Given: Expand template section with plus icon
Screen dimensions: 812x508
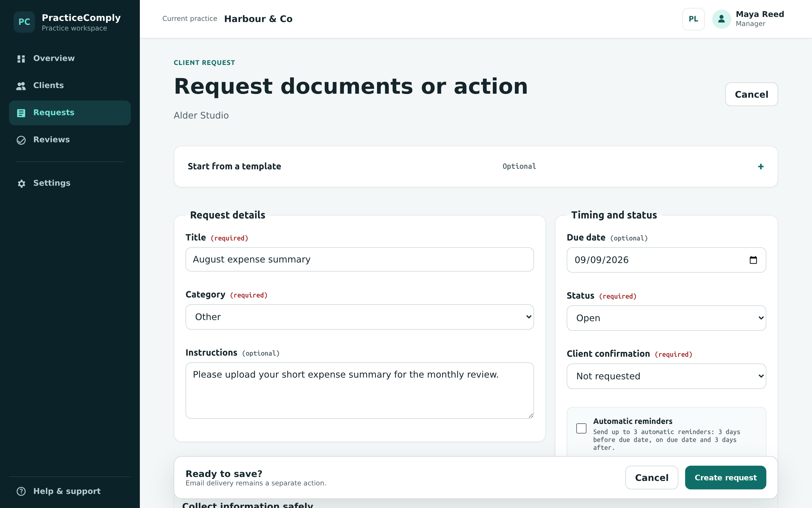Looking at the screenshot, I should click(x=761, y=167).
